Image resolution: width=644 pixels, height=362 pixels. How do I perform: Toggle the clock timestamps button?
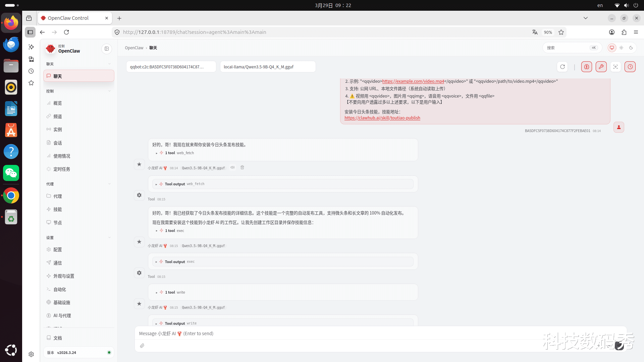(630, 67)
